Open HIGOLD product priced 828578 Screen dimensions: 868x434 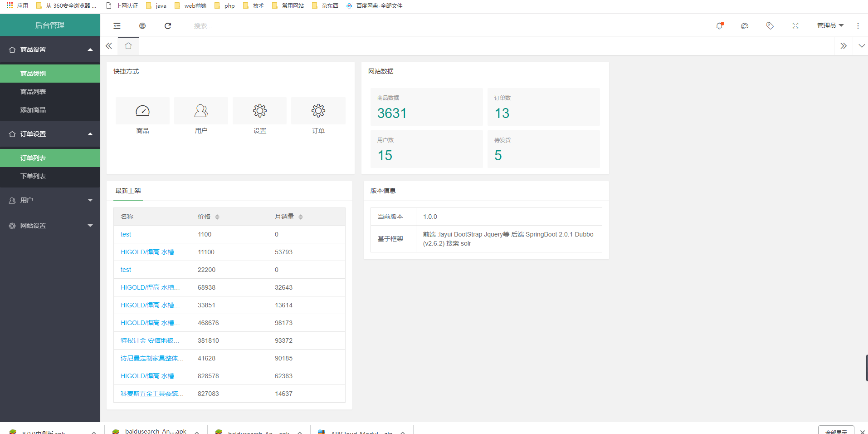(150, 376)
